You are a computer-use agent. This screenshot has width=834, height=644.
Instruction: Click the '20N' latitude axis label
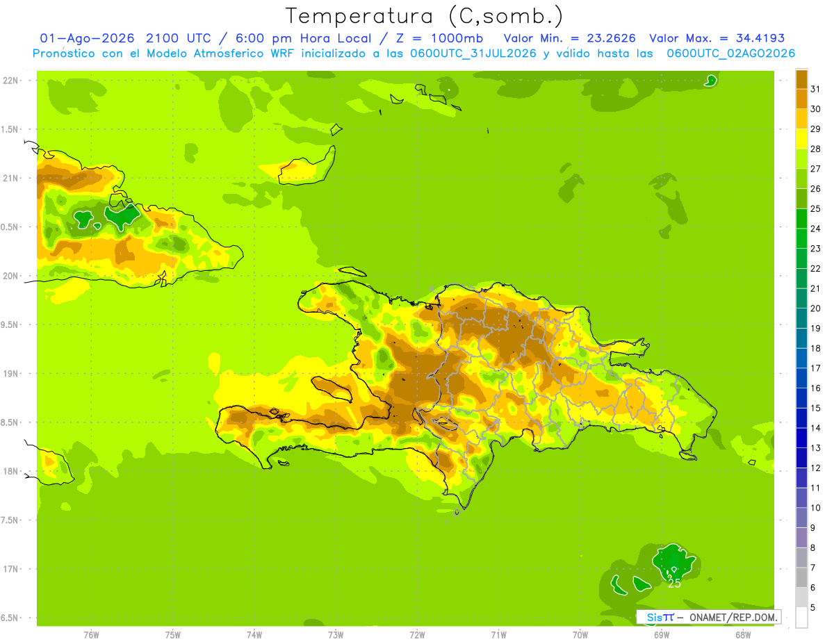10,276
